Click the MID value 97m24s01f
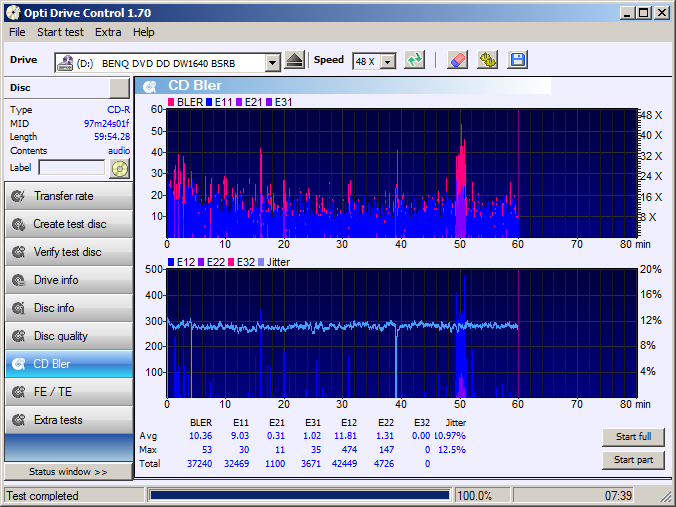 pos(106,124)
